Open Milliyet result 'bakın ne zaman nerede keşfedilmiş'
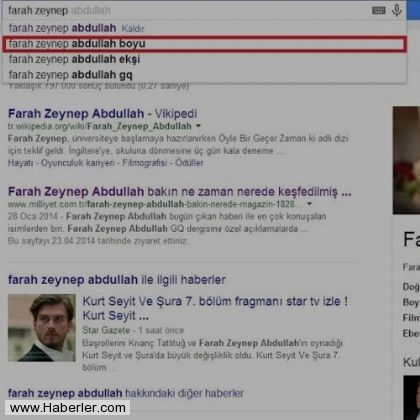Screen dimensions: 420x420 pyautogui.click(x=180, y=192)
